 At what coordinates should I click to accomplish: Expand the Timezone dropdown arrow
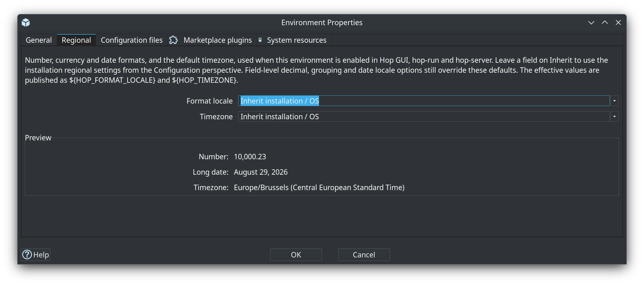coord(615,117)
